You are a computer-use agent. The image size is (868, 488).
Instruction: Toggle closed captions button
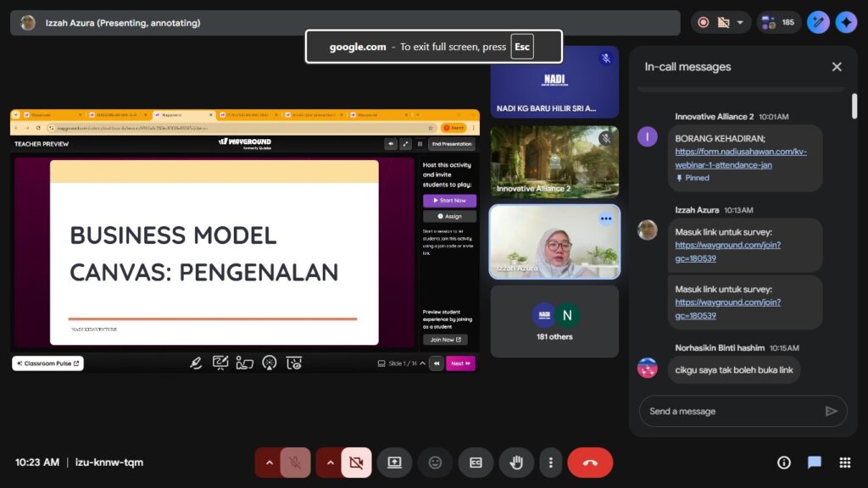tap(476, 463)
